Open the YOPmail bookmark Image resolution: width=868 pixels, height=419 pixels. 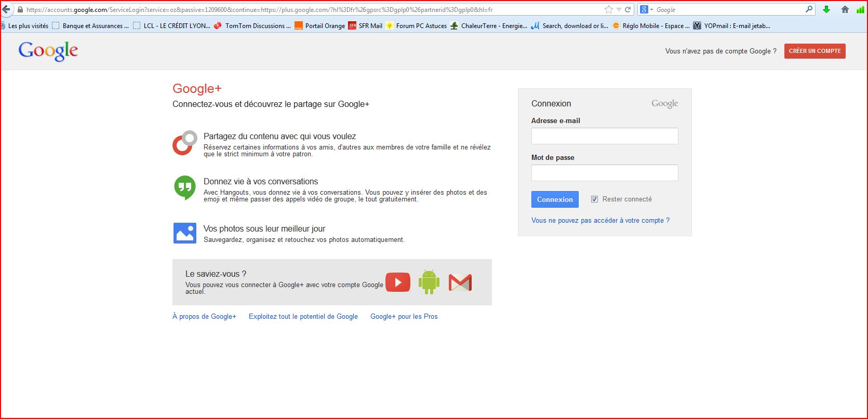[x=732, y=25]
